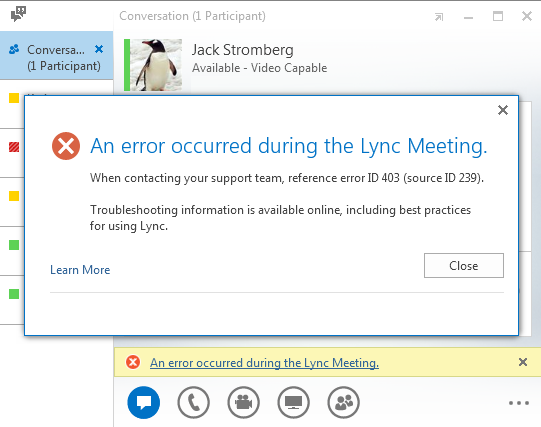
Task: Dismiss the yellow notification bar
Action: coord(523,362)
